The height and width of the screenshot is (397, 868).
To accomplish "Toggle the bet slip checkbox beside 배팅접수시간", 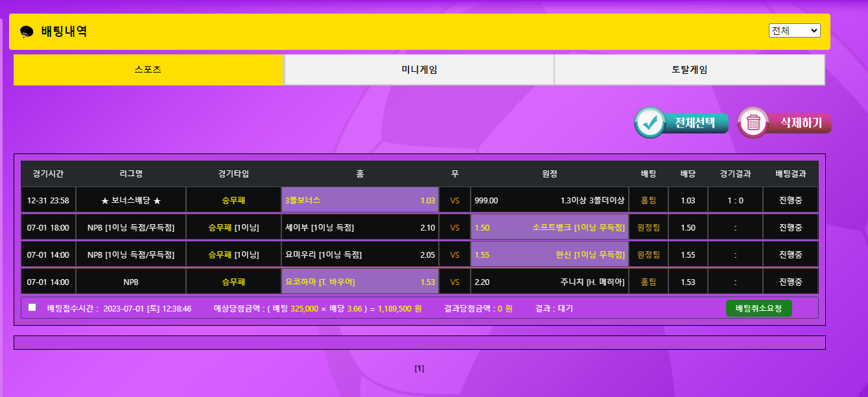I will coord(32,308).
